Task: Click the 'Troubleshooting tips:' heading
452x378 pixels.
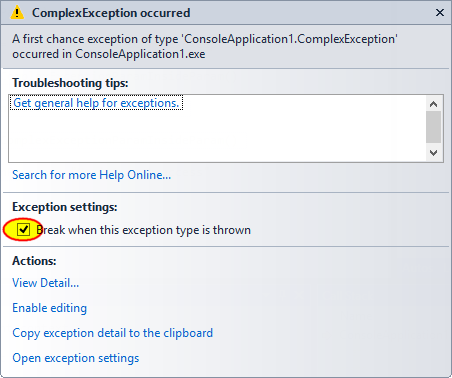Action: (70, 83)
